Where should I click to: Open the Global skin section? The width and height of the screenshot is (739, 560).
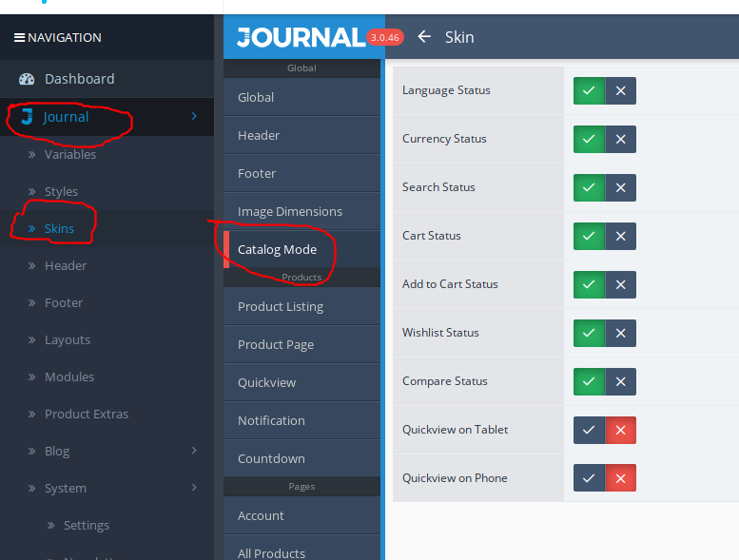301,98
